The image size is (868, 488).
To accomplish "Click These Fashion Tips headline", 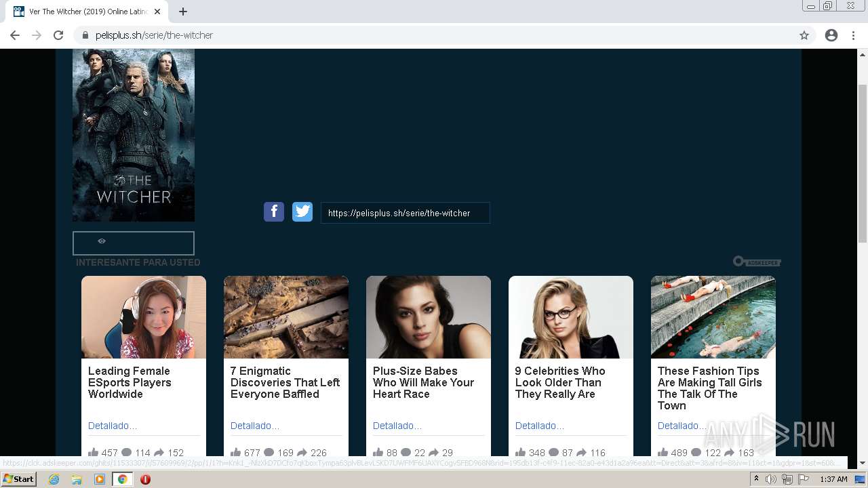I will pos(709,388).
